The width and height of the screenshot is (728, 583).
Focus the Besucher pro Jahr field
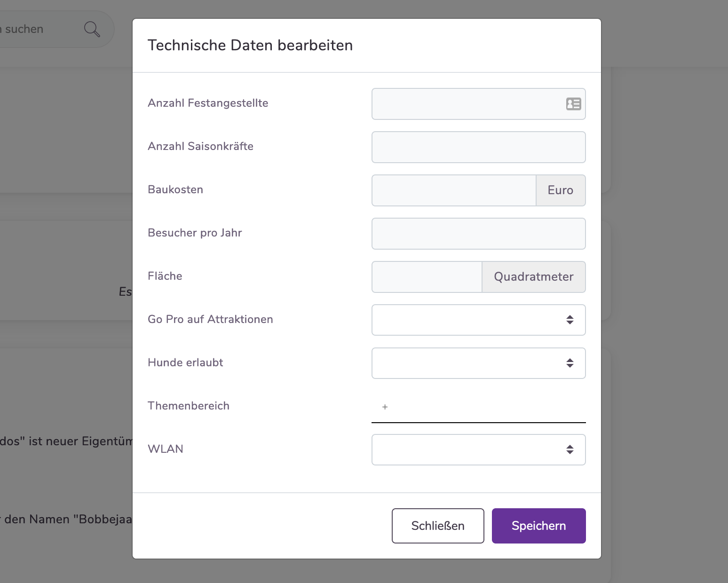pyautogui.click(x=478, y=234)
